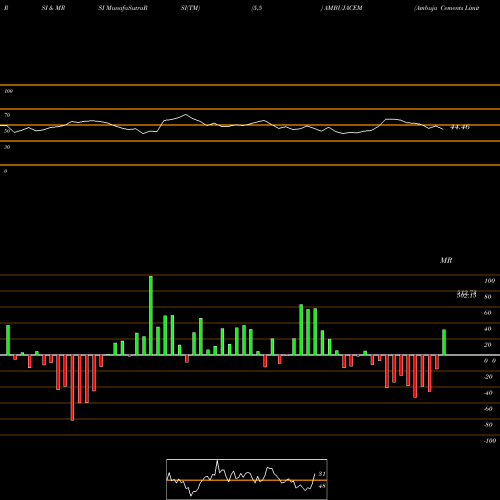Click the -40 label on the MR axis

[x=488, y=393]
